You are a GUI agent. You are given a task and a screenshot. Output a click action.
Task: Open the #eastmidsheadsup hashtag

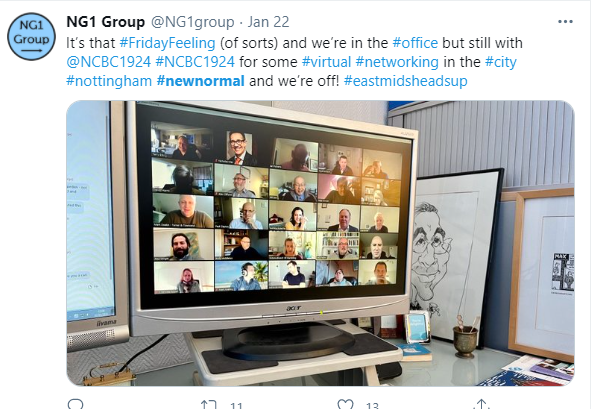406,81
